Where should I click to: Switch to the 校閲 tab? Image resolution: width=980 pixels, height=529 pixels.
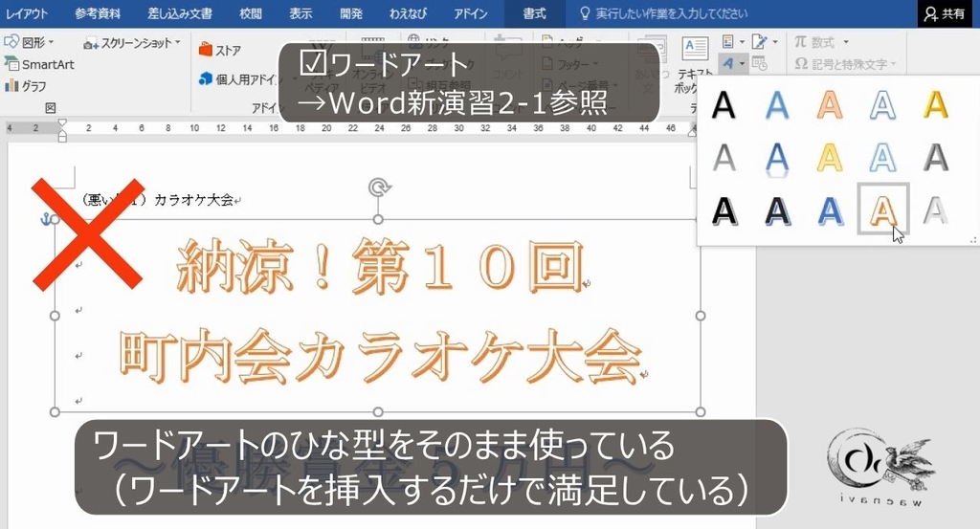pyautogui.click(x=251, y=13)
